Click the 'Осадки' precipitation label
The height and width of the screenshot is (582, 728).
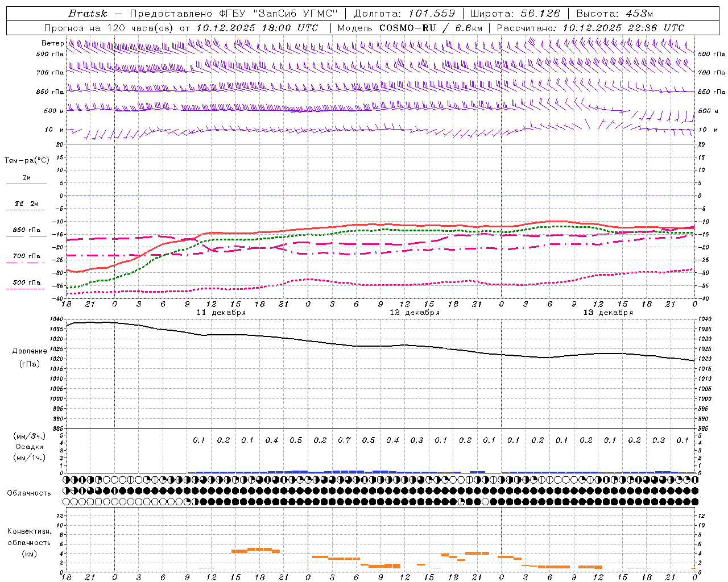pyautogui.click(x=30, y=446)
